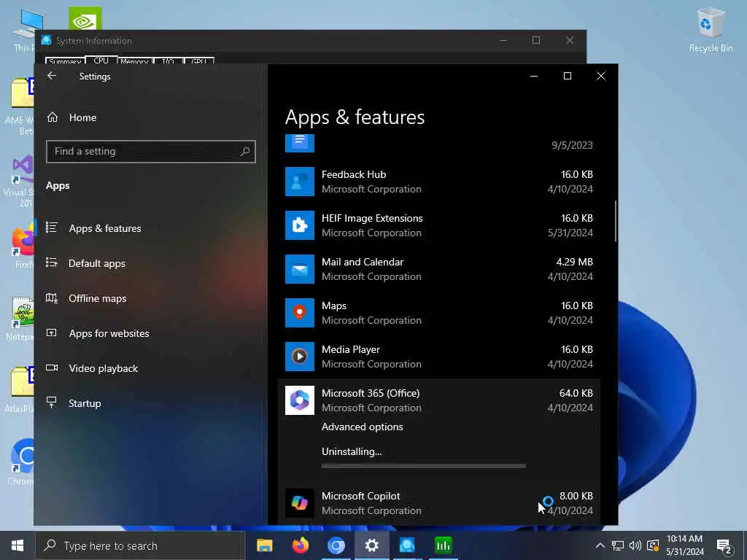
Task: Switch to GPU tab in System Information
Action: click(x=198, y=61)
